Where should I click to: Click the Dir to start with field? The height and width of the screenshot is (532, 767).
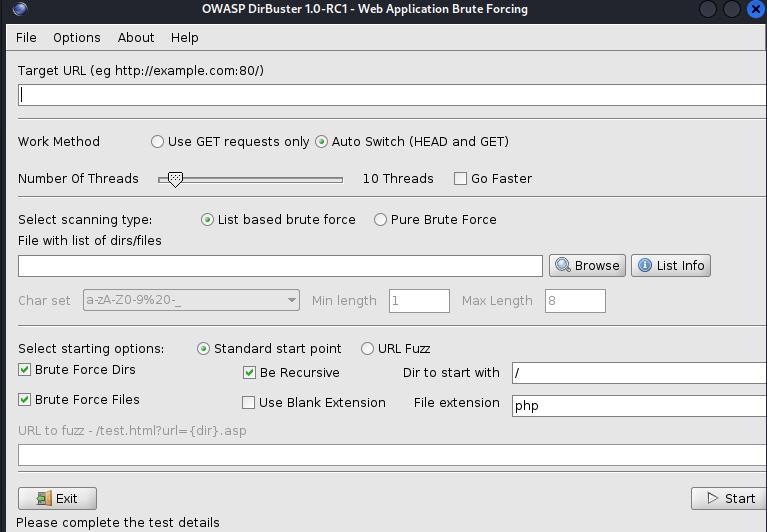point(639,373)
